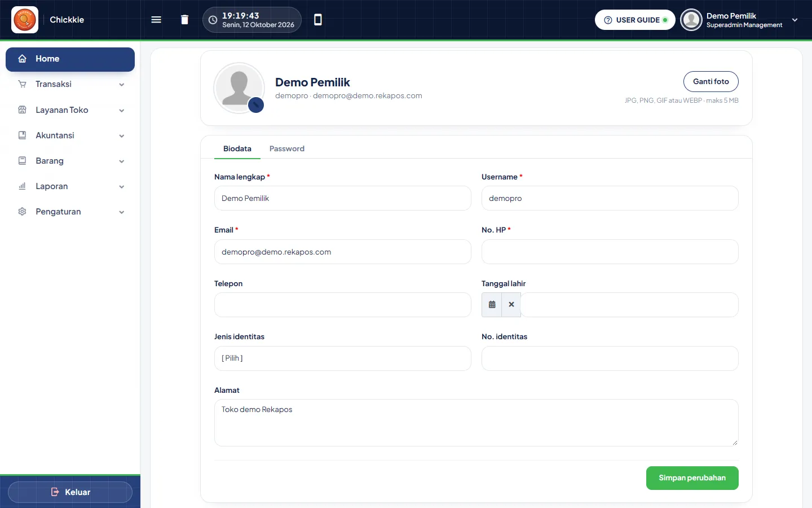Click the Alamat text area
This screenshot has height=508, width=812.
476,423
